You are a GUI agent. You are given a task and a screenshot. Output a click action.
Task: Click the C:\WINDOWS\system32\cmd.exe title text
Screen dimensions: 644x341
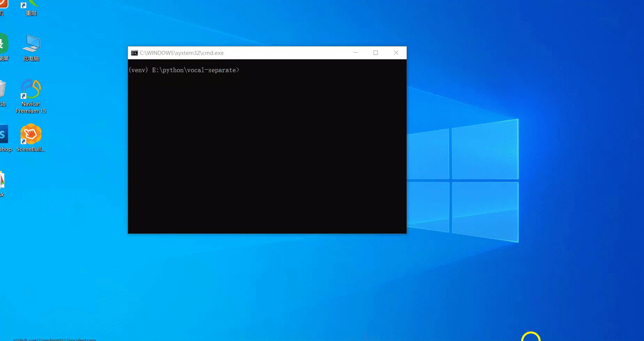[x=182, y=53]
